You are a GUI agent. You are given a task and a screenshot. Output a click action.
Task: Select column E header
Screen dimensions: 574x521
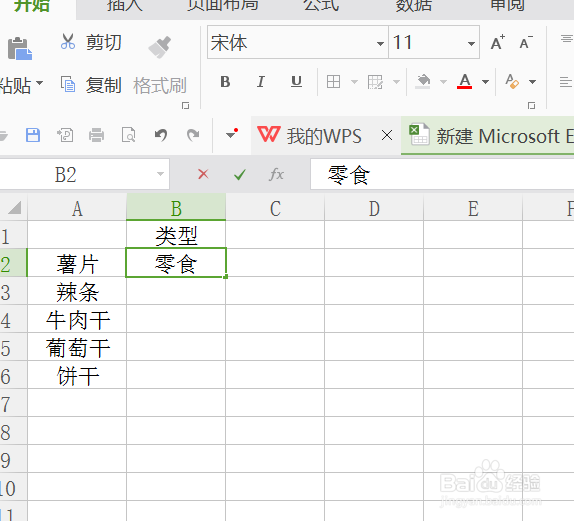pyautogui.click(x=473, y=208)
